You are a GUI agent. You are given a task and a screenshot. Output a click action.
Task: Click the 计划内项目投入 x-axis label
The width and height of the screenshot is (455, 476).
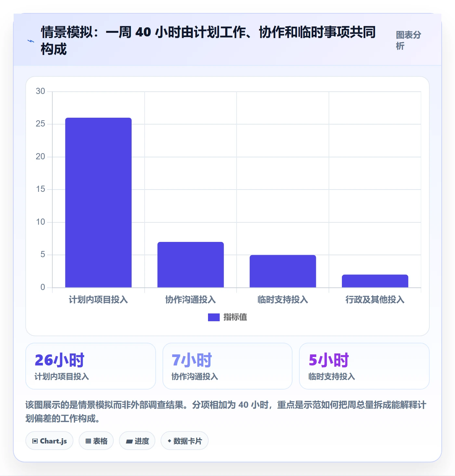(x=98, y=299)
